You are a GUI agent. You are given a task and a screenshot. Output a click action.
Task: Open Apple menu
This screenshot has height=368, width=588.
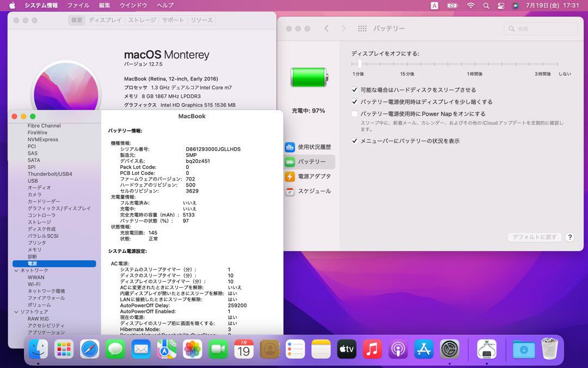[x=12, y=5]
